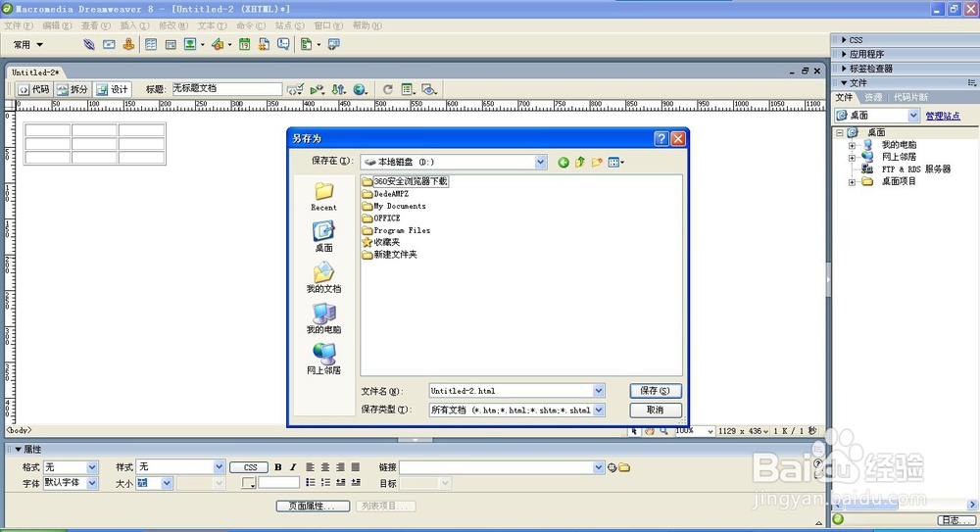The image size is (980, 532).
Task: Go back to last folder in Save dialog
Action: click(563, 163)
